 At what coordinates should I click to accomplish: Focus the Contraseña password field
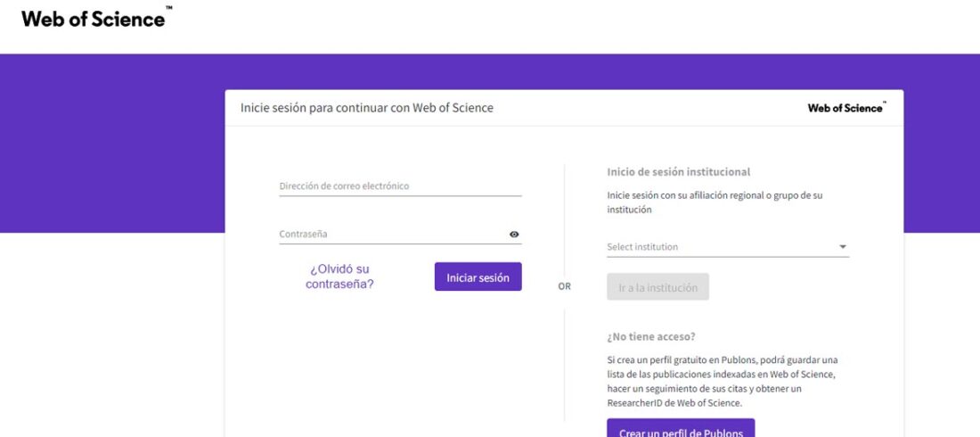400,235
